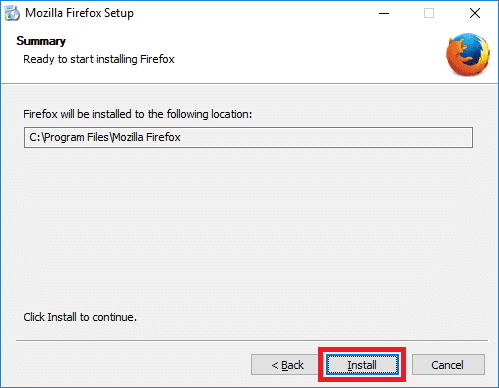The image size is (499, 388).
Task: Click 'Firefox will be installed to' label
Action: click(x=137, y=114)
